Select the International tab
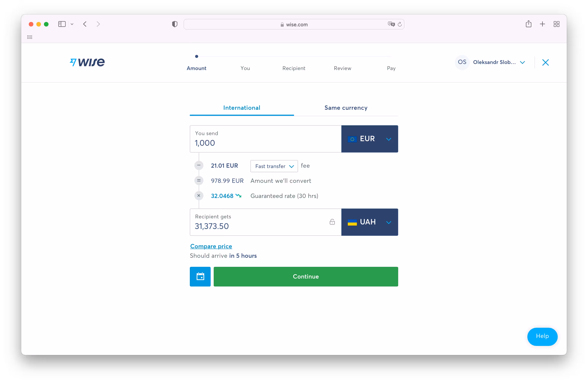Image resolution: width=588 pixels, height=383 pixels. pos(241,108)
